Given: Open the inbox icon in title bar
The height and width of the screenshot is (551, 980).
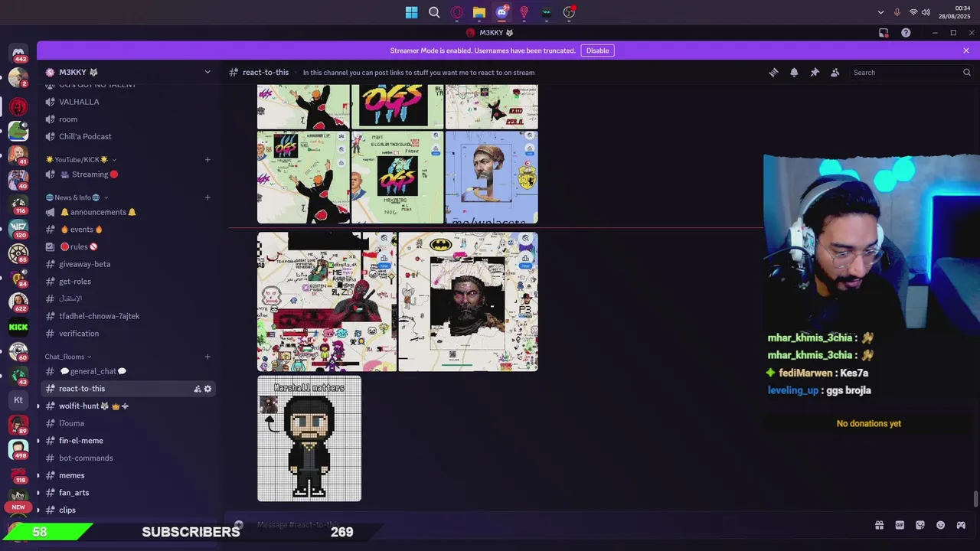Looking at the screenshot, I should tap(884, 33).
